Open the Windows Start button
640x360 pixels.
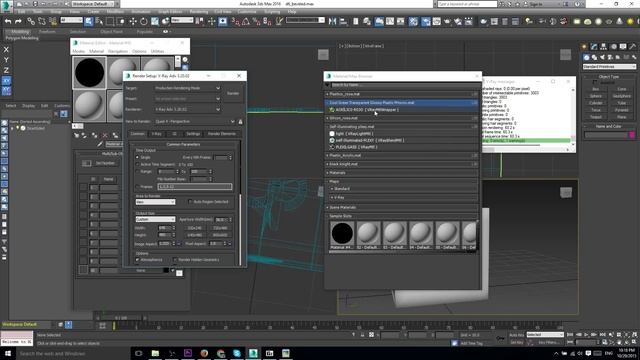pyautogui.click(x=8, y=353)
